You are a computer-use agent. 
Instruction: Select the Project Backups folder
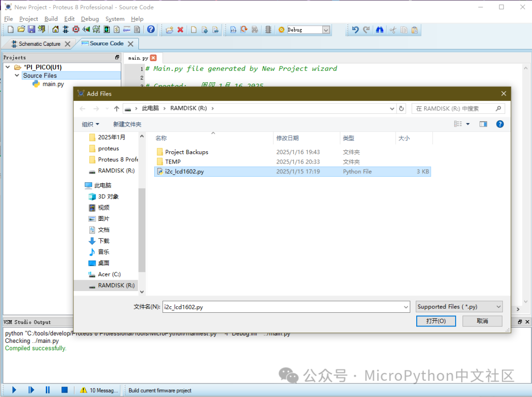(x=187, y=152)
